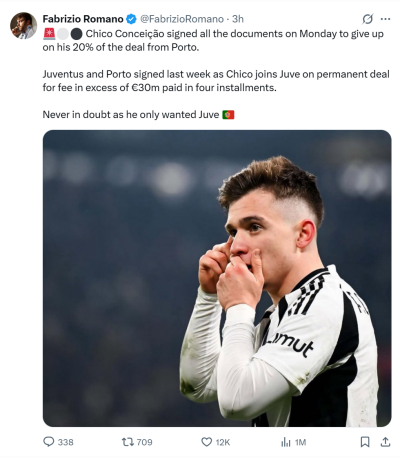Image resolution: width=400 pixels, height=458 pixels.
Task: Open Fabrizio Romano's profile picture
Action: (x=23, y=26)
